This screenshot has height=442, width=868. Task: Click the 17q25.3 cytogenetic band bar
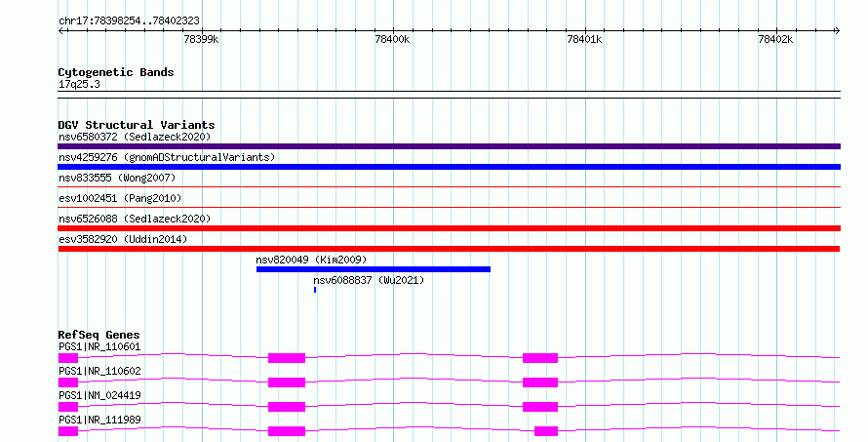(449, 95)
